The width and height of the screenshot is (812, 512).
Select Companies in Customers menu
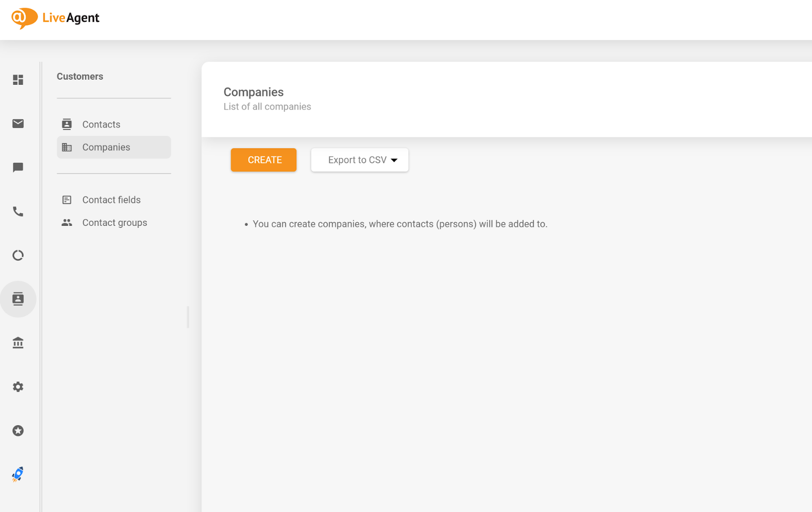click(106, 147)
